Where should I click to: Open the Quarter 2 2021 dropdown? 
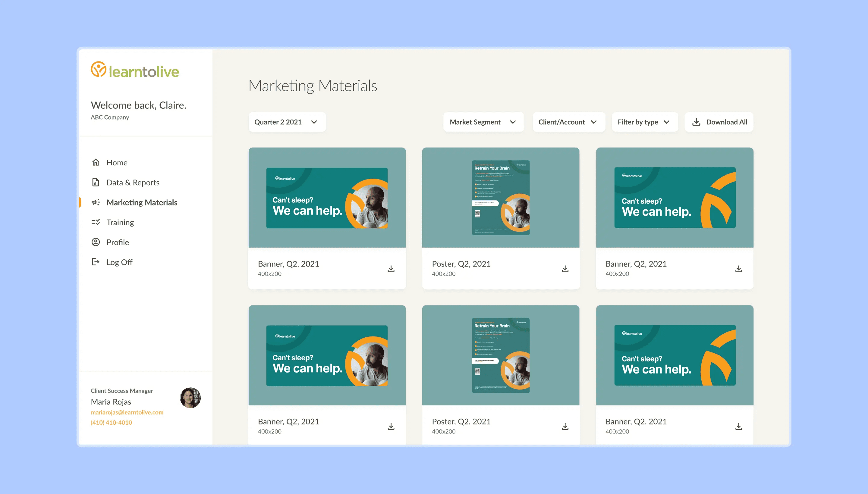click(x=287, y=122)
